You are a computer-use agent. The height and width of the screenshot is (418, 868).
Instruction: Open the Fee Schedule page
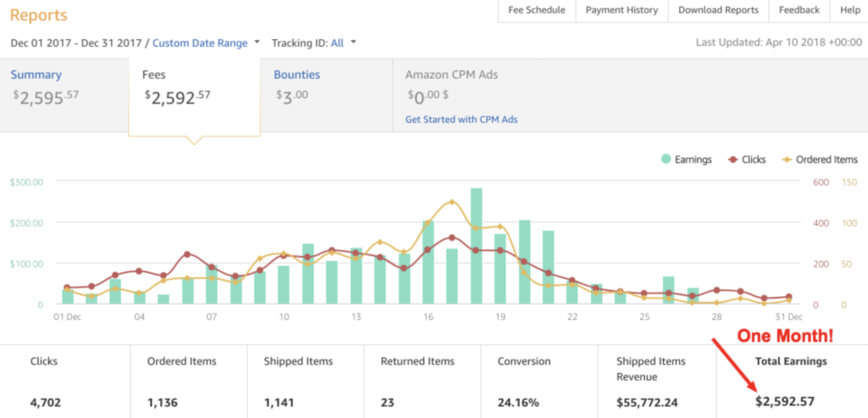pyautogui.click(x=537, y=10)
